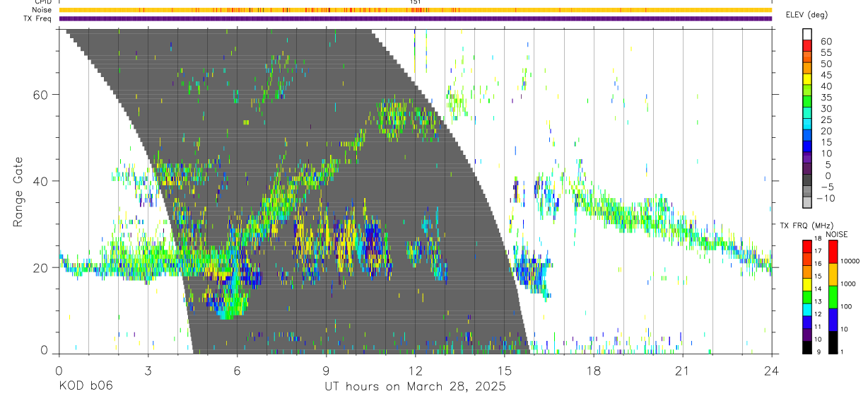Pick the red segment of ELEV colorbar

tap(807, 45)
